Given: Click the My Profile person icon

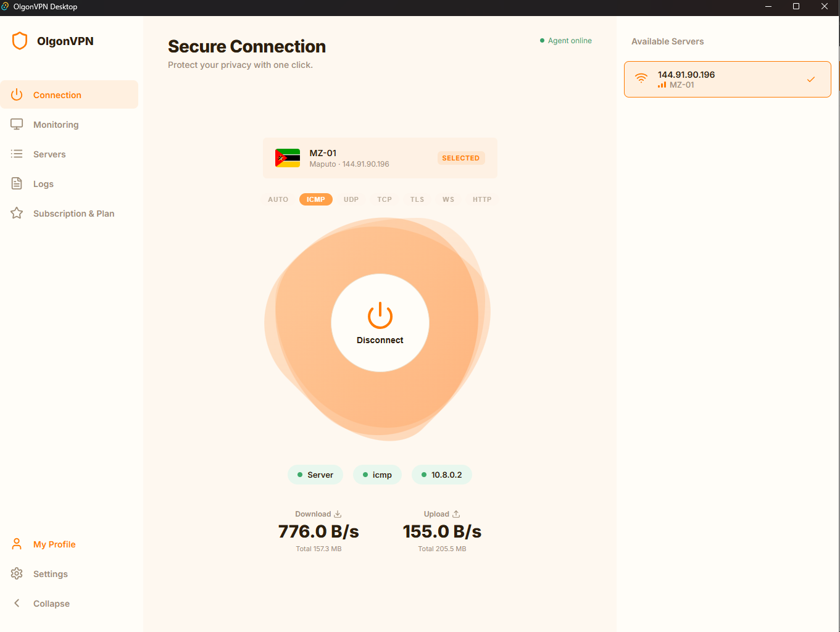Looking at the screenshot, I should coord(17,544).
